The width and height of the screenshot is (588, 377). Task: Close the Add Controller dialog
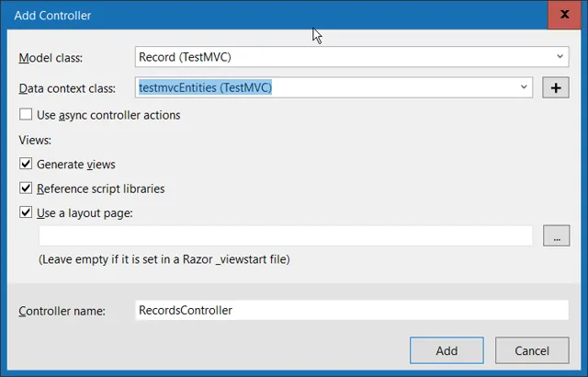pos(564,15)
